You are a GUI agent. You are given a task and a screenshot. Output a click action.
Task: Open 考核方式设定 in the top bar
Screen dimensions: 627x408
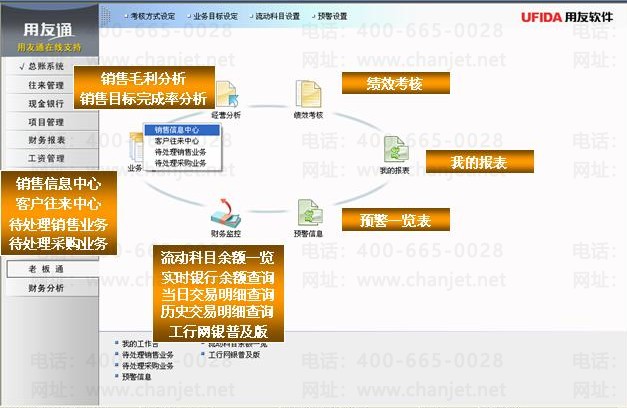pyautogui.click(x=152, y=16)
